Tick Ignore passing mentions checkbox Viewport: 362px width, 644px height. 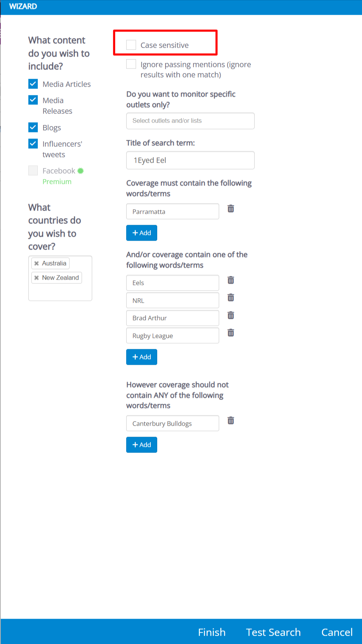(x=131, y=64)
